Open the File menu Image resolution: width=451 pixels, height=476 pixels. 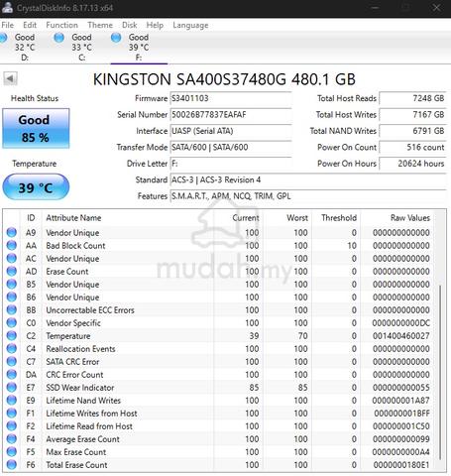8,25
